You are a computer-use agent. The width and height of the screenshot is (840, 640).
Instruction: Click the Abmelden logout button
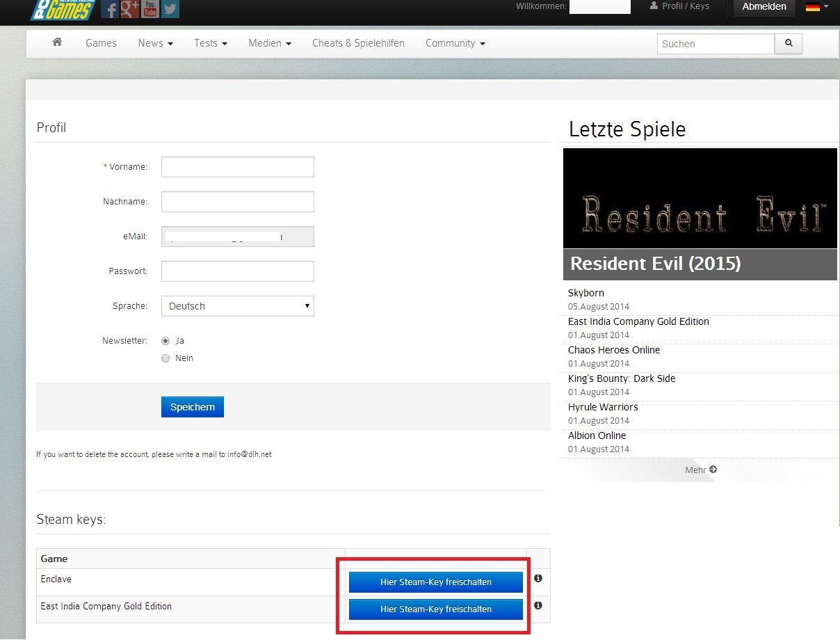point(764,7)
